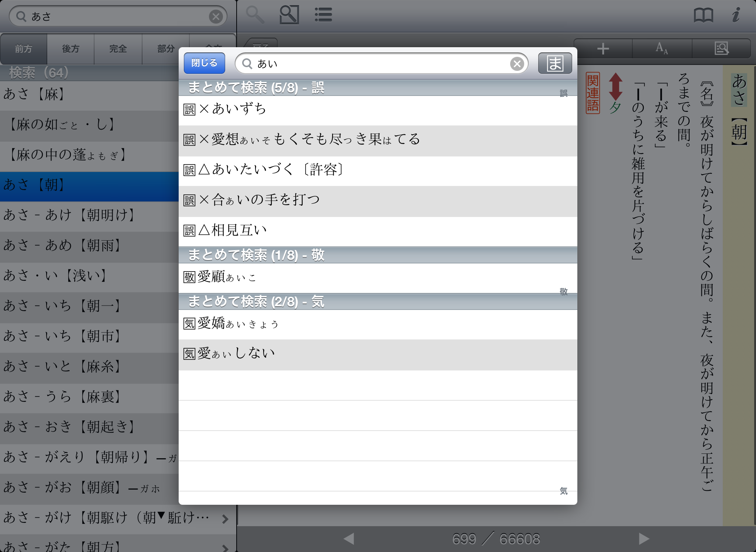
Task: Go to previous entry arrow
Action: click(349, 539)
